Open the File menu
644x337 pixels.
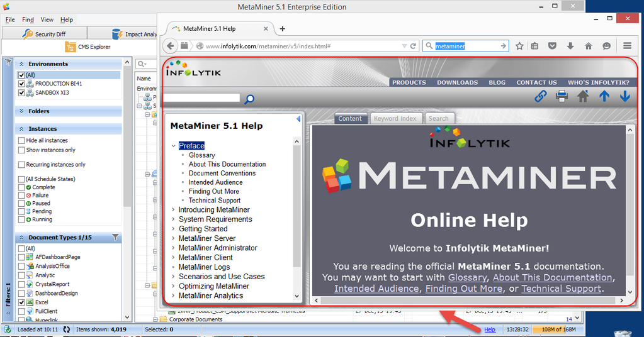pos(10,19)
